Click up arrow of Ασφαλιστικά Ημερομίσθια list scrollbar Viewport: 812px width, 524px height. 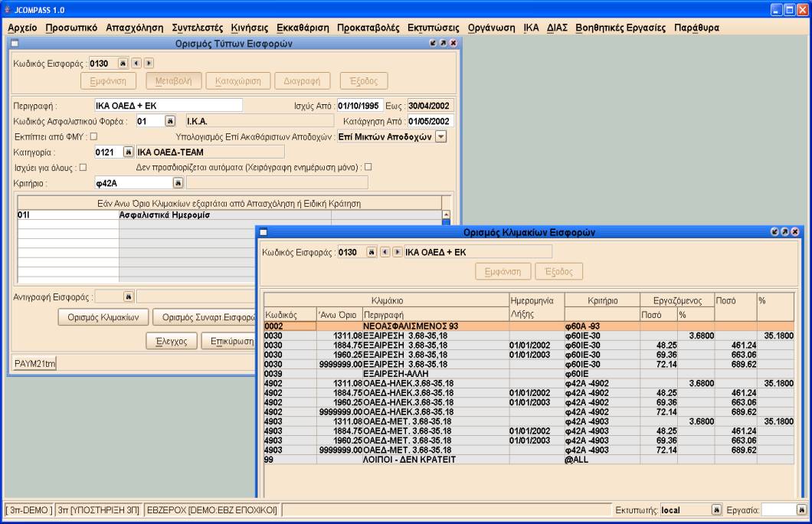(446, 215)
